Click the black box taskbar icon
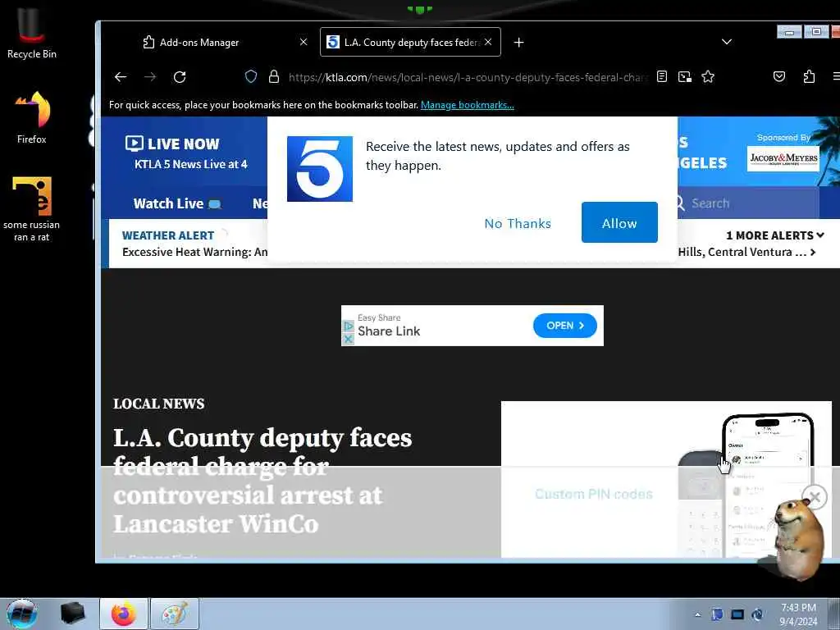Image resolution: width=840 pixels, height=630 pixels. pyautogui.click(x=72, y=614)
